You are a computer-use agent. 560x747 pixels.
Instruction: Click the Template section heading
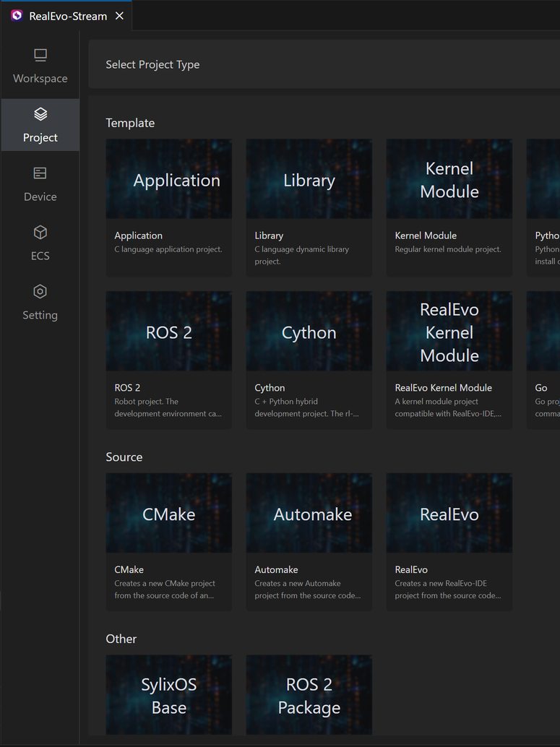coord(130,123)
